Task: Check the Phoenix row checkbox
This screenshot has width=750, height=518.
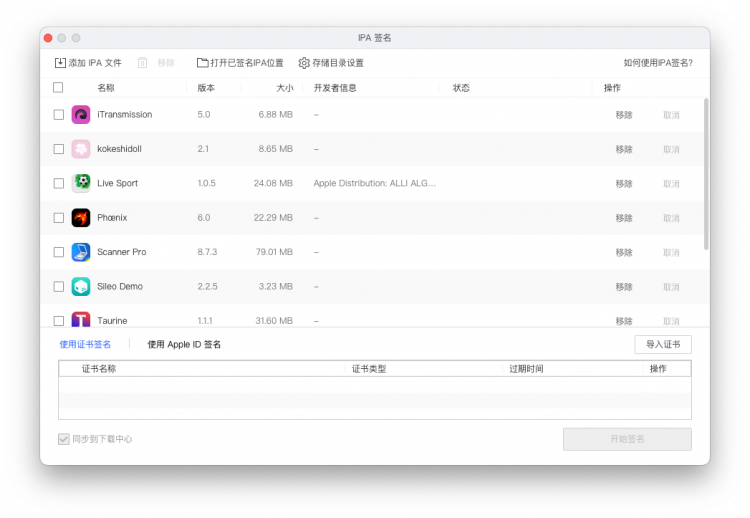Action: pos(58,218)
